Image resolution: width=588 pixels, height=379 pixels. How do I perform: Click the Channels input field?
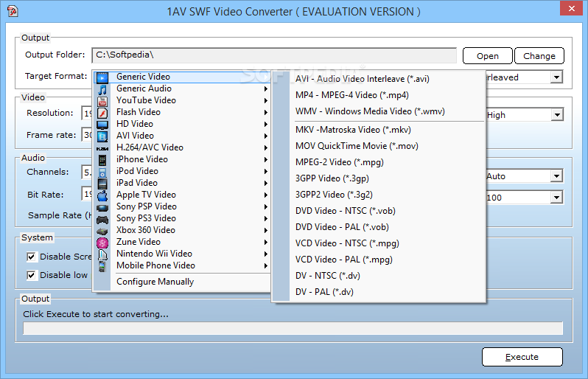click(x=87, y=173)
